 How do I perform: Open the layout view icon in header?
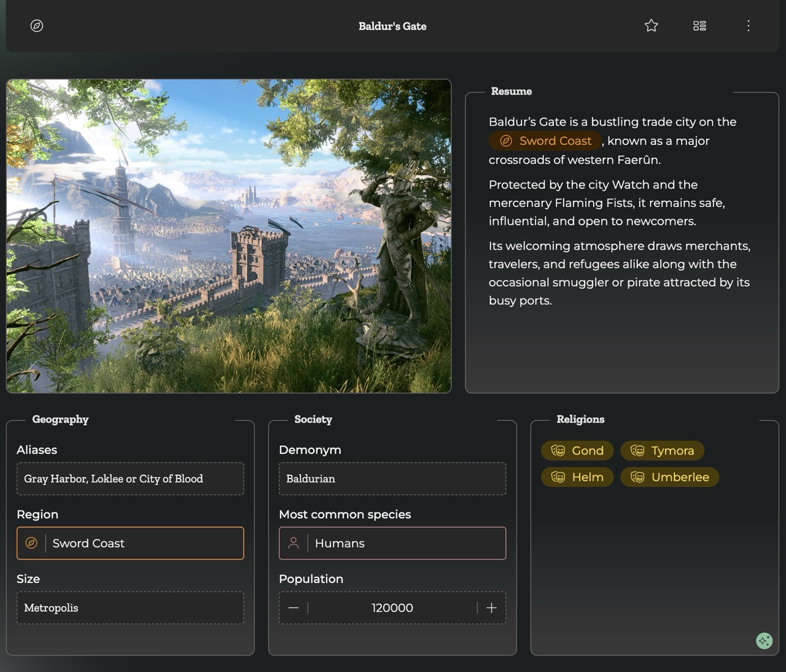click(699, 26)
